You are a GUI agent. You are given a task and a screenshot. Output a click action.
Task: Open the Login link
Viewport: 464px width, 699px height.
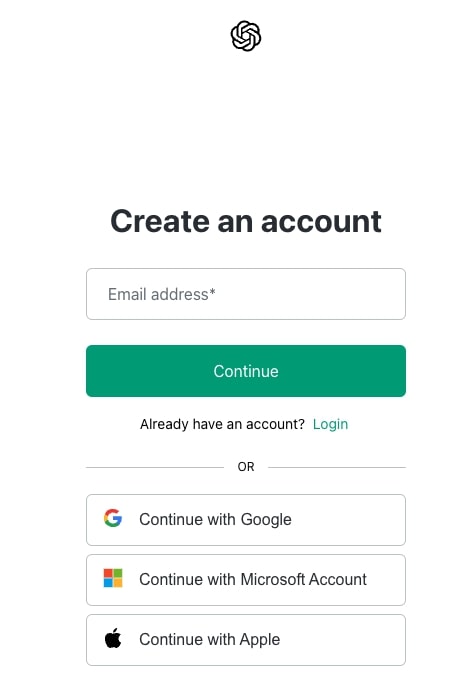pyautogui.click(x=330, y=424)
